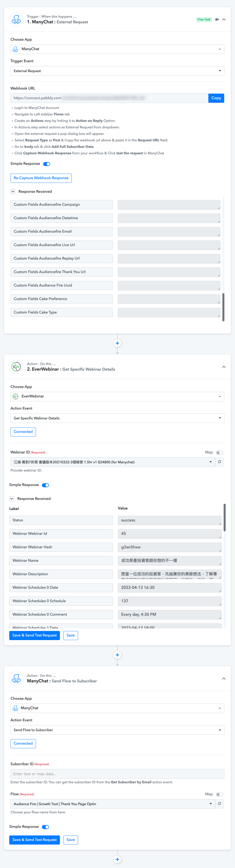
Task: Click Save & Send Test Request in EverWebinar step
Action: click(x=34, y=636)
